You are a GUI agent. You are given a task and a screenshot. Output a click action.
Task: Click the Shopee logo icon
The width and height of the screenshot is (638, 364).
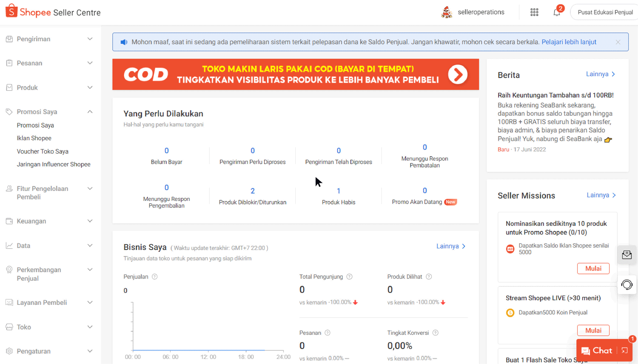[x=11, y=11]
